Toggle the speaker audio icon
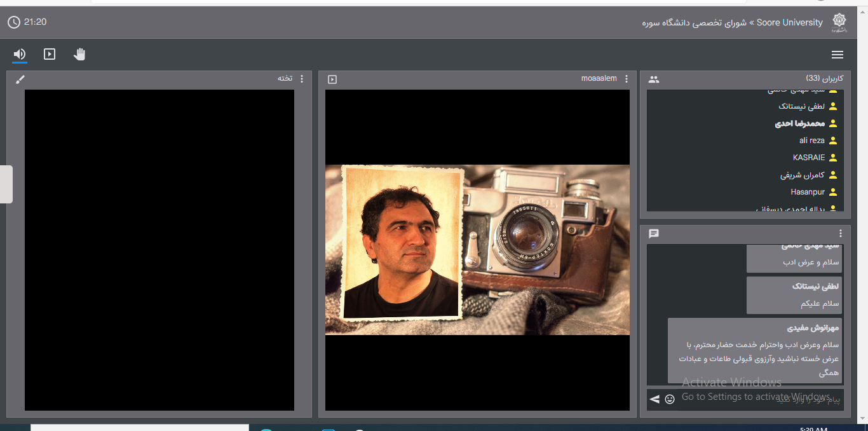 click(x=20, y=54)
